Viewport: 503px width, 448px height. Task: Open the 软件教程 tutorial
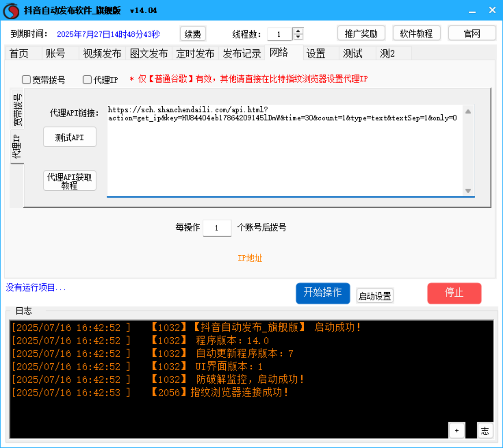[416, 33]
